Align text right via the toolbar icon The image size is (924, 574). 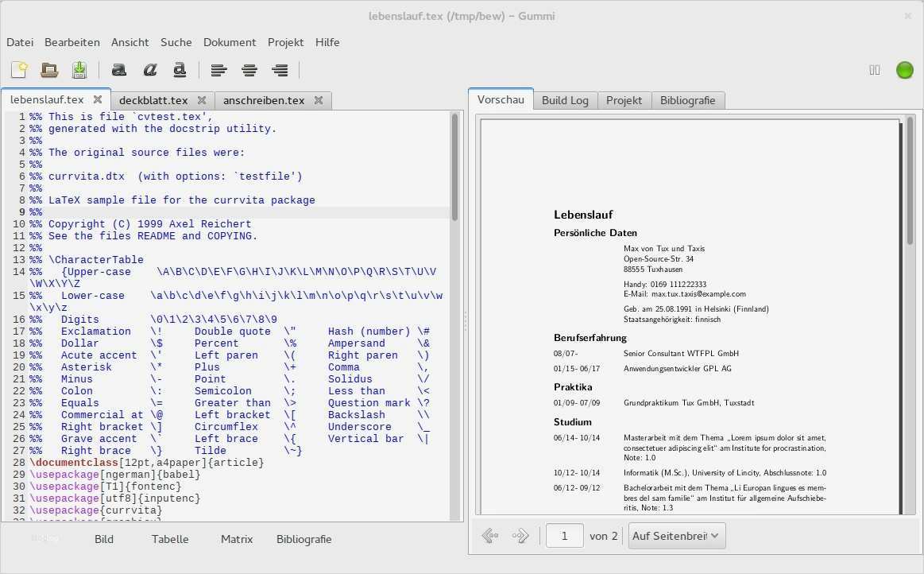click(x=280, y=70)
